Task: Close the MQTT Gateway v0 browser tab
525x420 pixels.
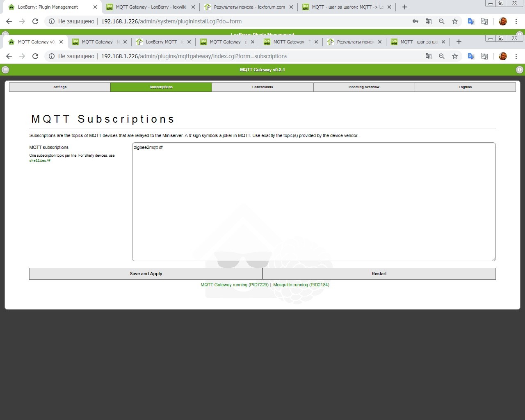Action: click(x=61, y=42)
